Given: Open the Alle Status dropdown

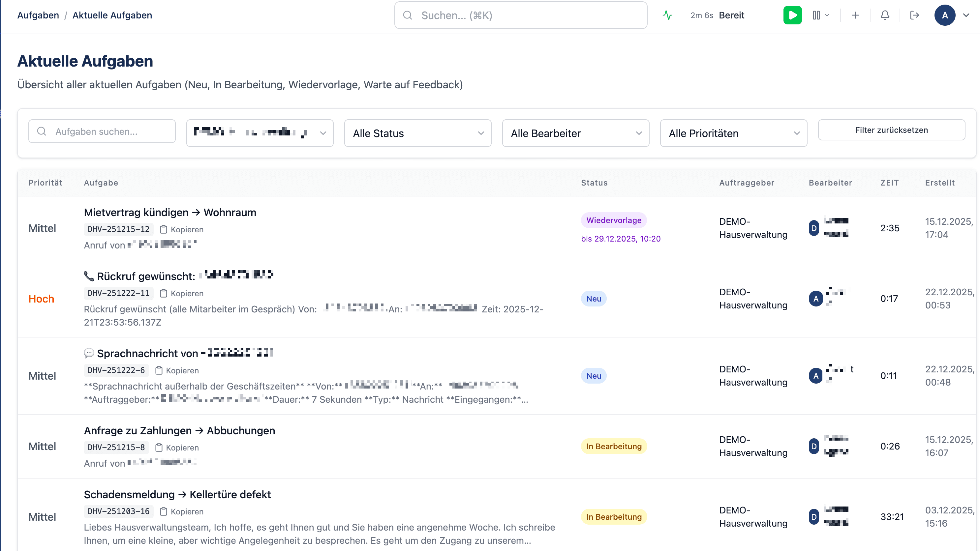Looking at the screenshot, I should click(x=417, y=133).
